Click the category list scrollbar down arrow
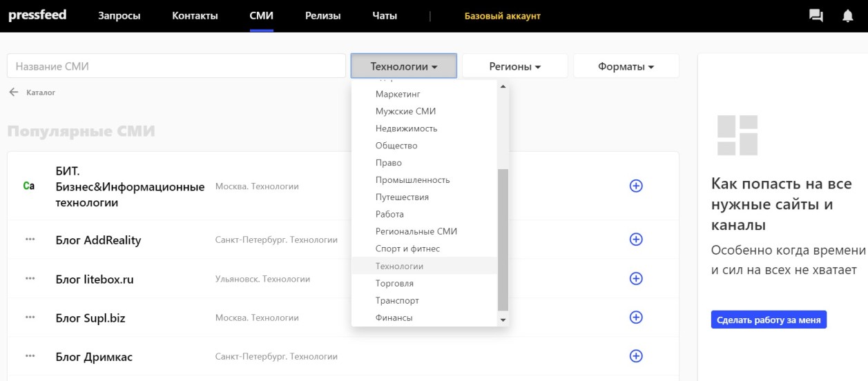The width and height of the screenshot is (868, 381). click(x=503, y=320)
